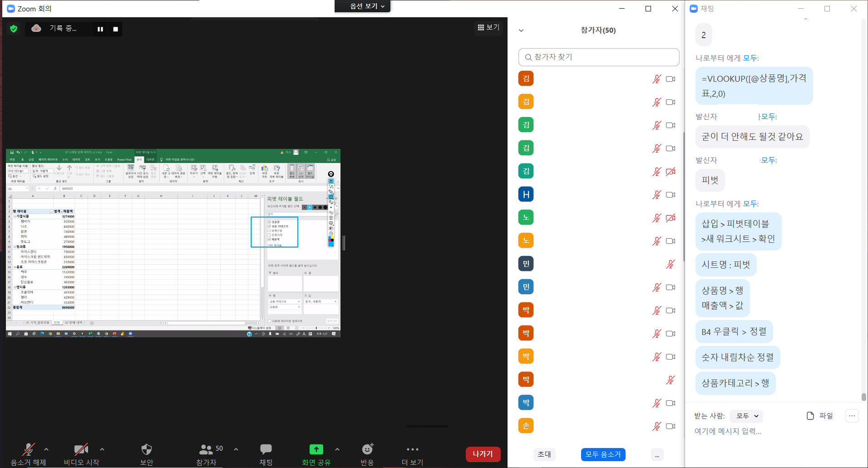This screenshot has height=468, width=868.
Task: Click the red 나가기 leave button
Action: point(483,454)
